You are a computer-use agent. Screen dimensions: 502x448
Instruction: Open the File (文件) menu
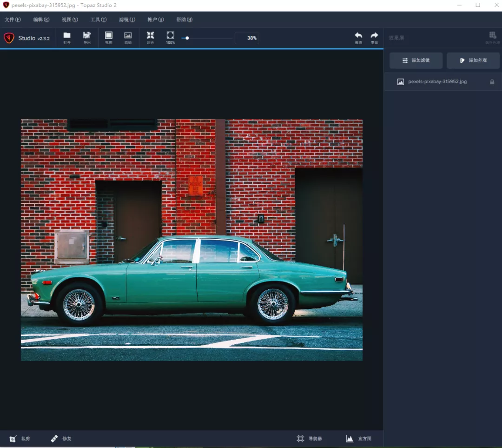13,20
